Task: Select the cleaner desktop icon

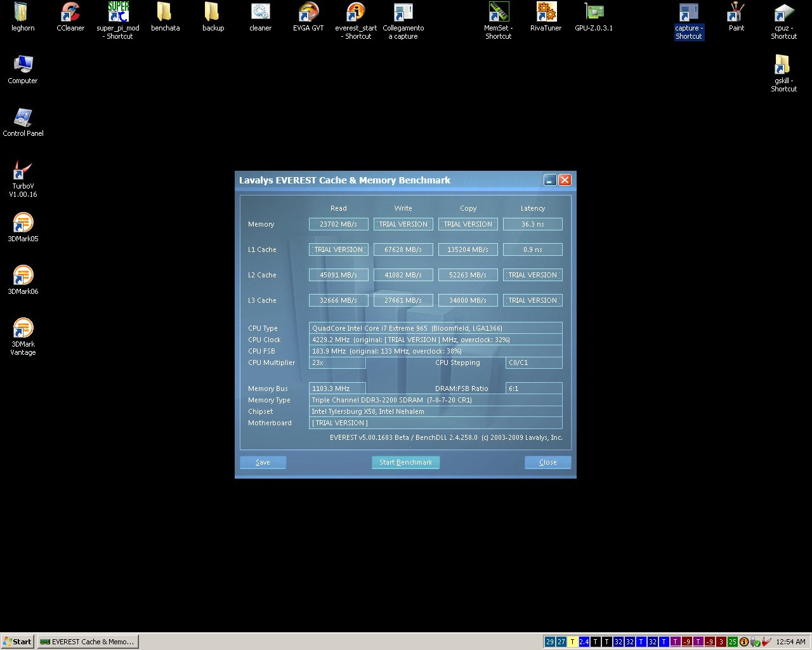Action: click(260, 17)
